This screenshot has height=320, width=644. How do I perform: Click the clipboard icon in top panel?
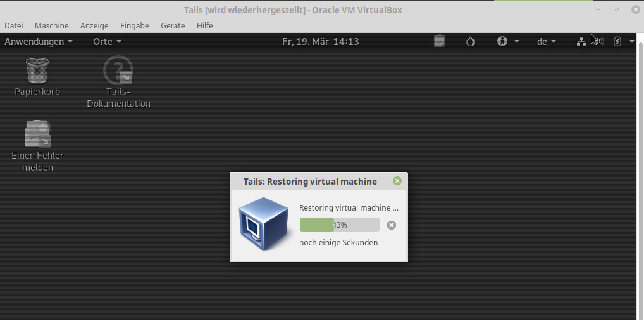pos(440,41)
